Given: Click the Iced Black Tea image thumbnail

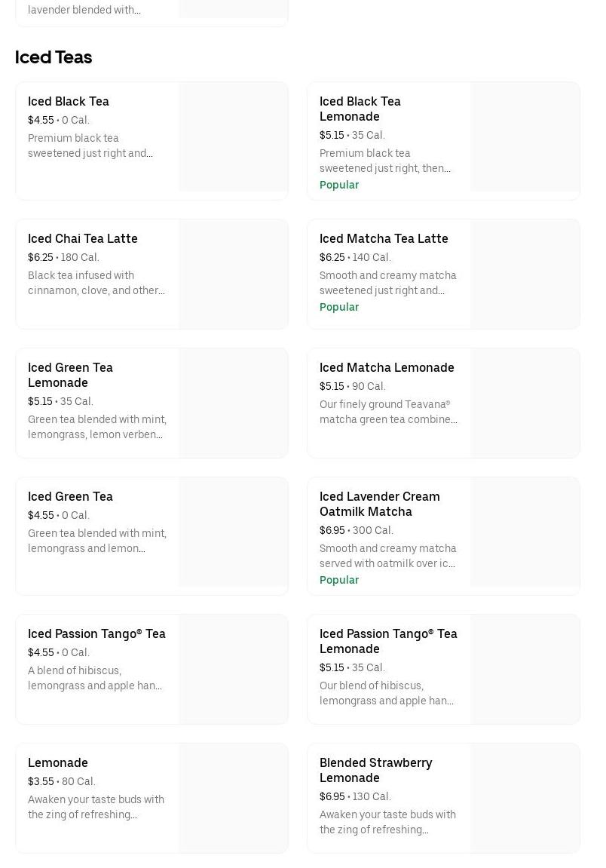Looking at the screenshot, I should (x=234, y=136).
